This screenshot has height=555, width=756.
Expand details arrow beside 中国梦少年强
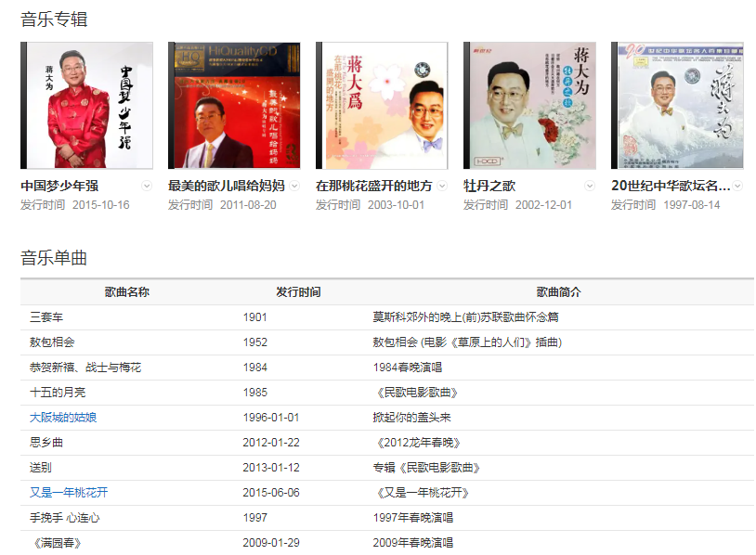point(147,186)
